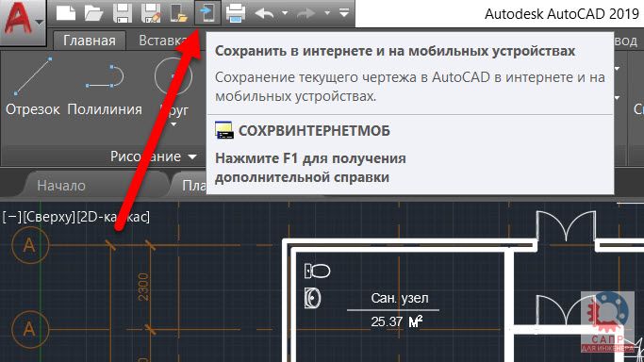Screen dimensions: 644x362
Task: Select the upper A axis bubble
Action: coord(30,245)
